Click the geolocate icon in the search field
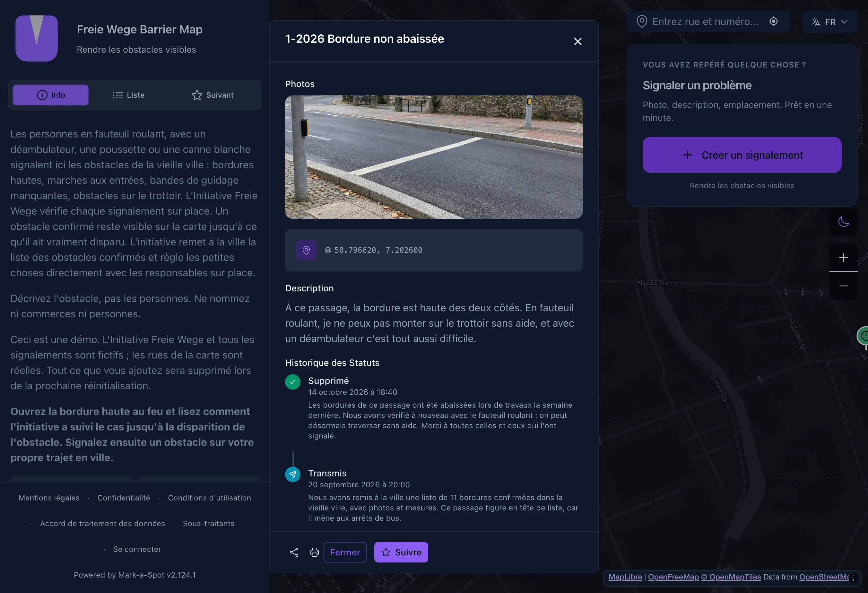 774,21
